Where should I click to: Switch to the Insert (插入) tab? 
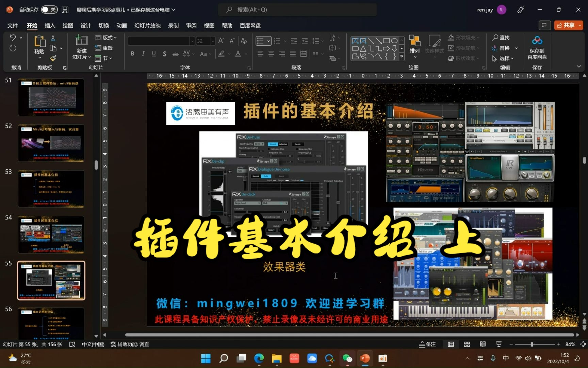[x=50, y=26]
